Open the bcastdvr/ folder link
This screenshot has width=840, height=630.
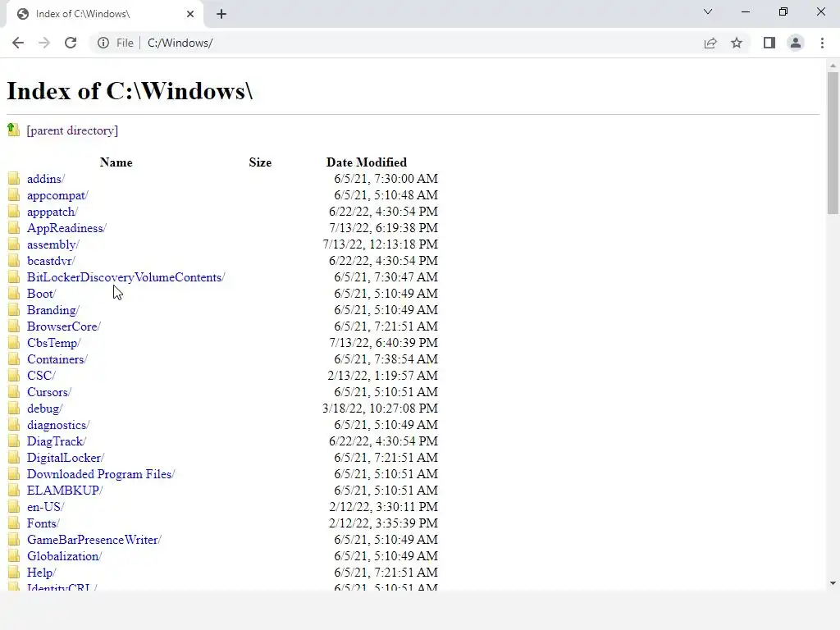pyautogui.click(x=51, y=261)
